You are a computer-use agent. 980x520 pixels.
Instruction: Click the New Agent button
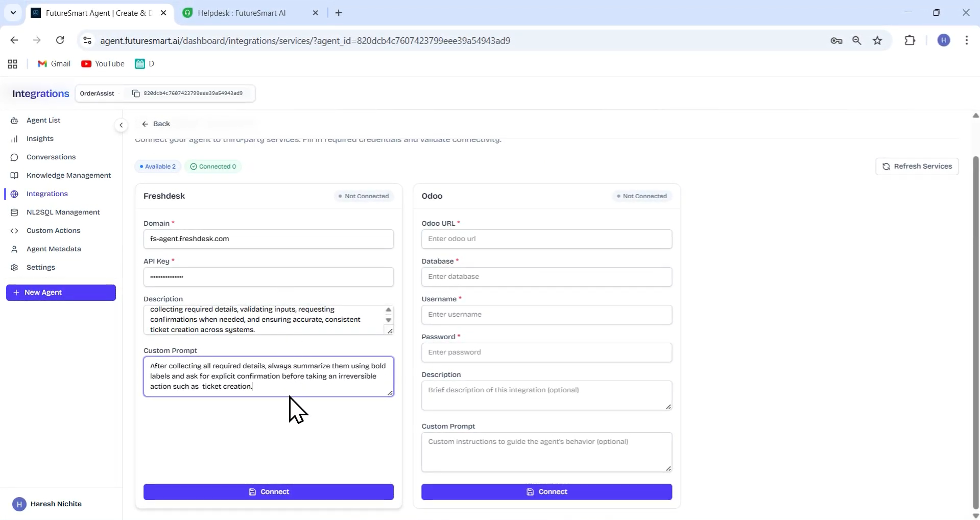coord(61,292)
